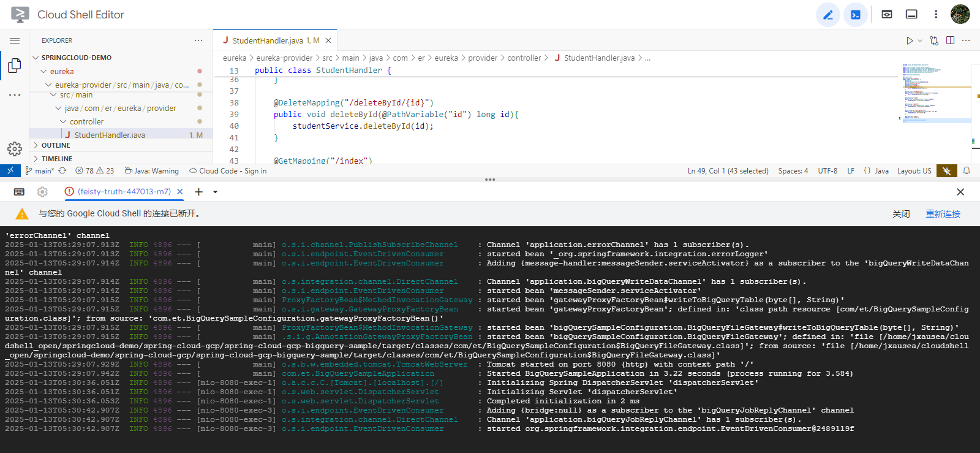Image resolution: width=980 pixels, height=453 pixels.
Task: Expand the TIMELINE section
Action: pyautogui.click(x=56, y=159)
